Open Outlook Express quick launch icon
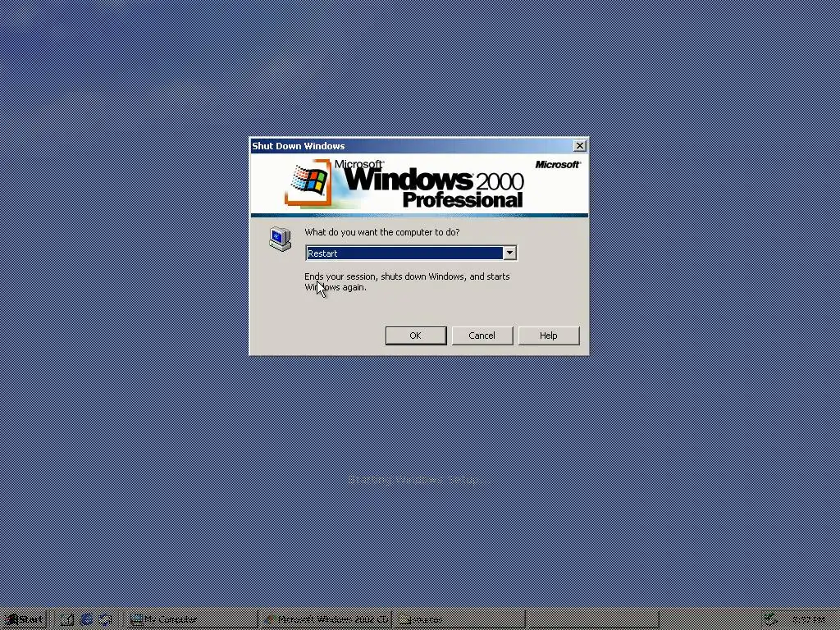This screenshot has height=630, width=840. point(105,619)
